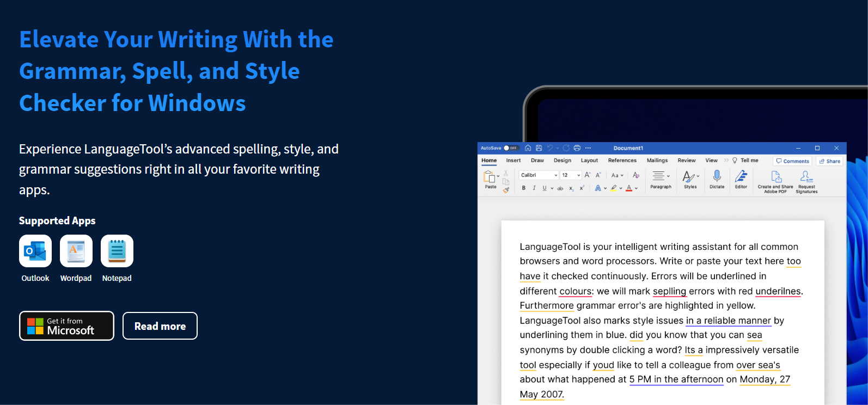Toggle bold formatting
The height and width of the screenshot is (405, 868).
pyautogui.click(x=524, y=188)
